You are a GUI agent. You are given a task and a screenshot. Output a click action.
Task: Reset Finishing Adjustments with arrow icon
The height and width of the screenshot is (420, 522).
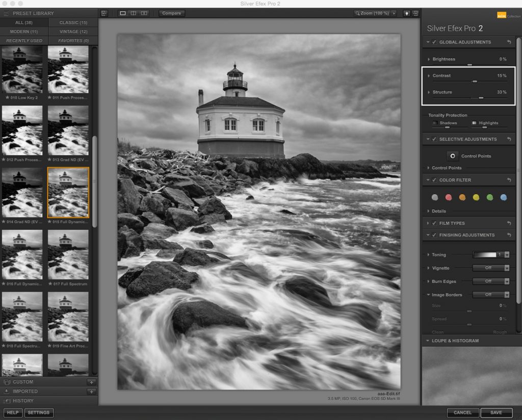[x=509, y=235]
